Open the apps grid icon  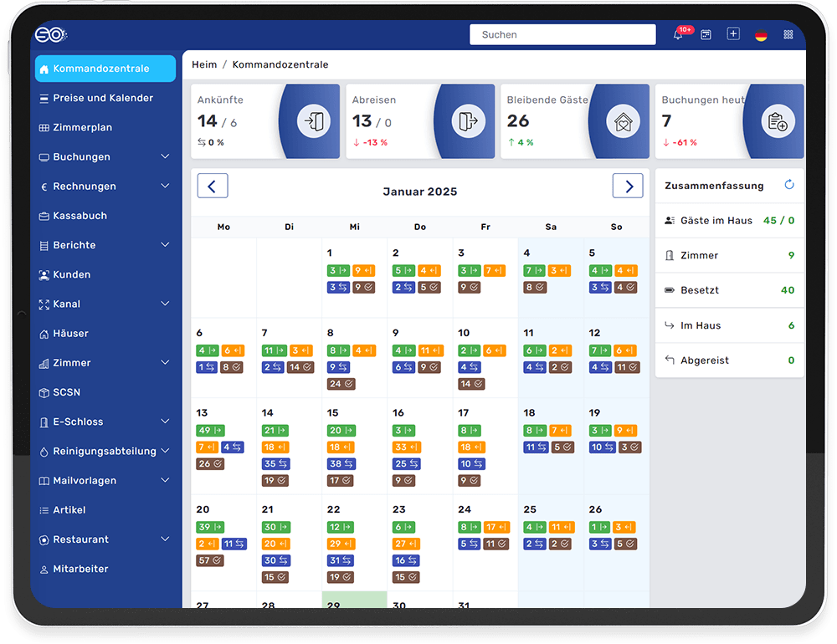pyautogui.click(x=788, y=34)
